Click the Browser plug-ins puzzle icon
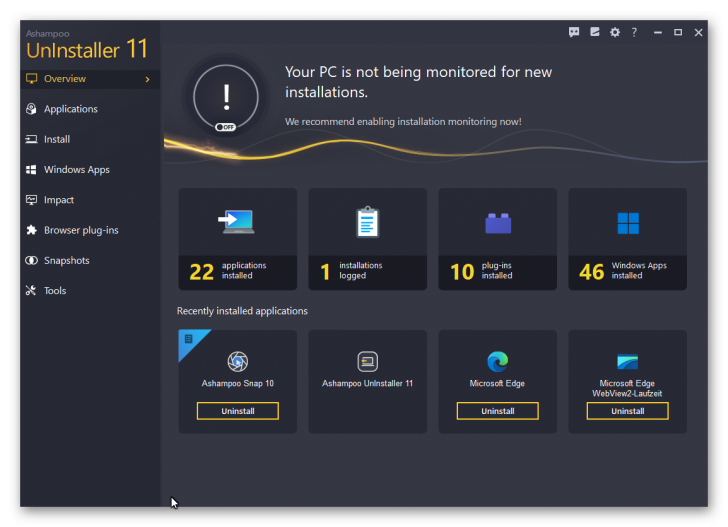 [x=31, y=230]
